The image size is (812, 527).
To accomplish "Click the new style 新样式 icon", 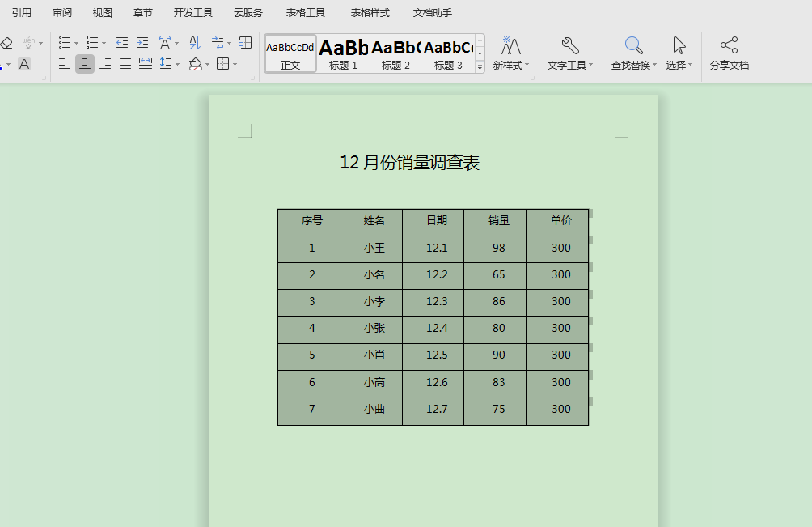I will click(511, 53).
